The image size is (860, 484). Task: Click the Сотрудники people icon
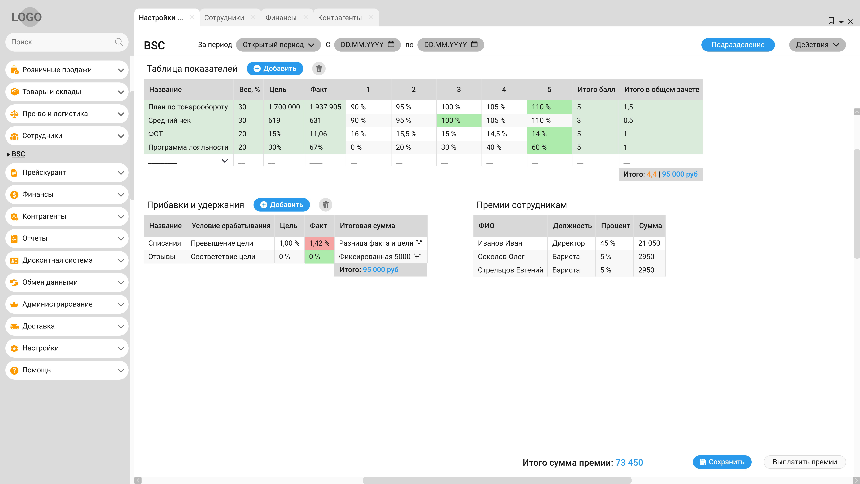(x=14, y=136)
